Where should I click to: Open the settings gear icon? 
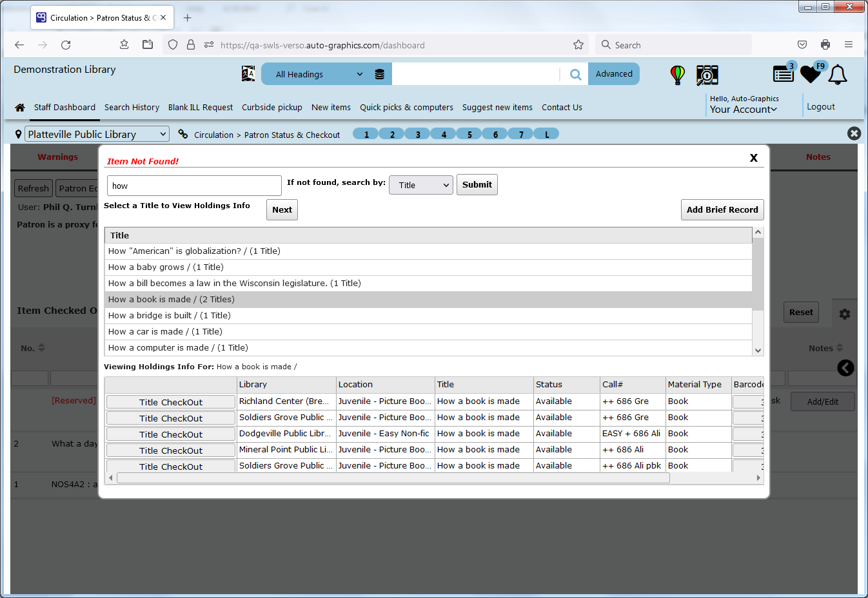[845, 314]
